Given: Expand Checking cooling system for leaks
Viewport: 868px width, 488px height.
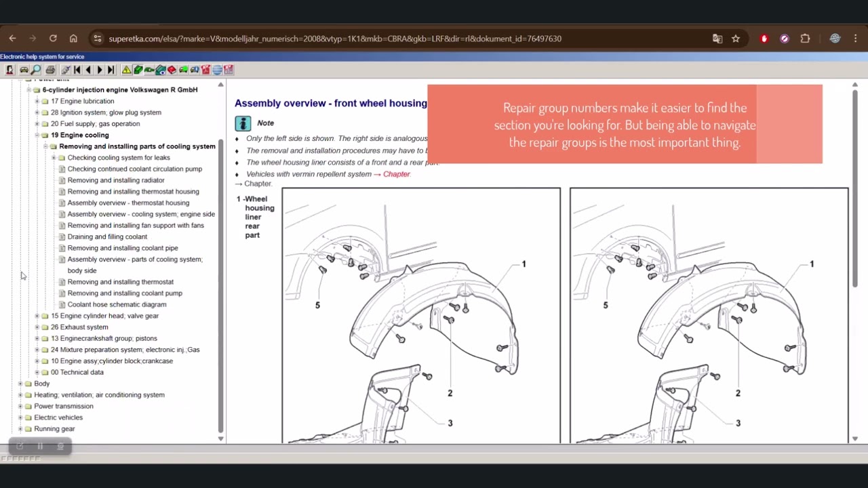Looking at the screenshot, I should tap(54, 158).
